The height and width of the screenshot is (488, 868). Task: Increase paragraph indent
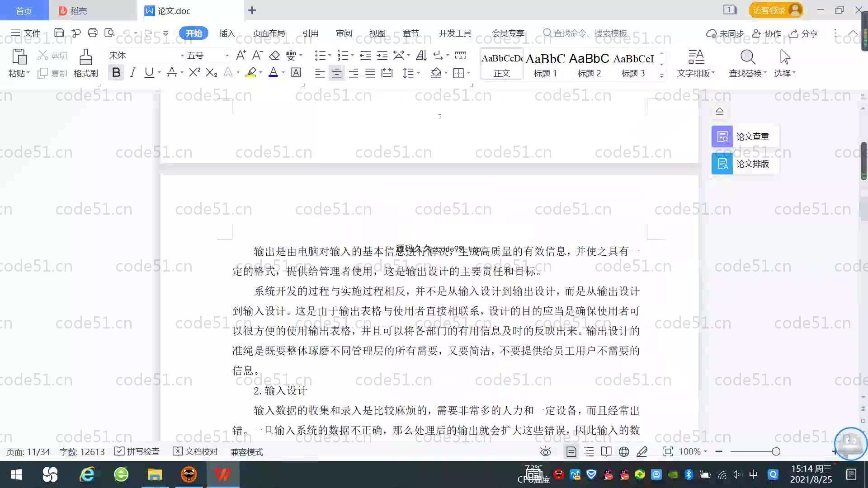[382, 55]
